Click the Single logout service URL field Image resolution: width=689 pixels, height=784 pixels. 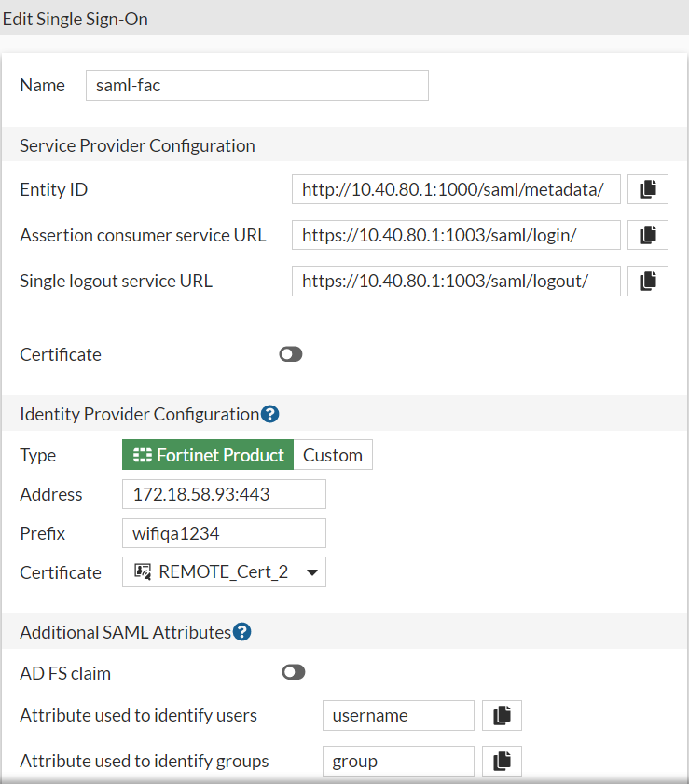(x=456, y=281)
